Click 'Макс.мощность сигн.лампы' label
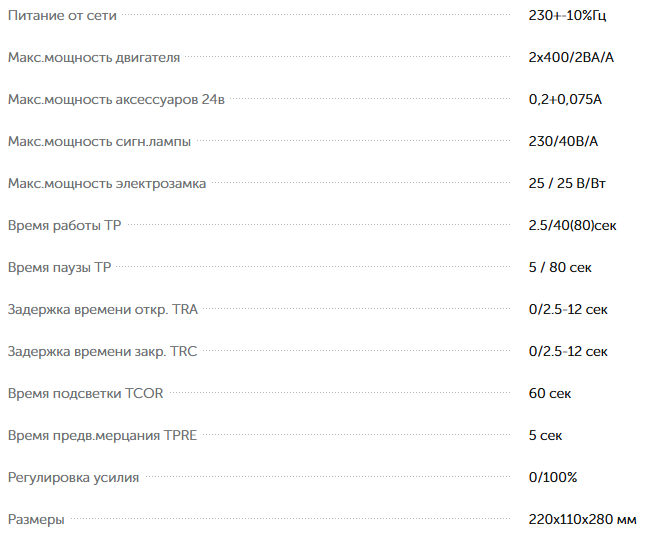Image resolution: width=651 pixels, height=543 pixels. click(99, 142)
